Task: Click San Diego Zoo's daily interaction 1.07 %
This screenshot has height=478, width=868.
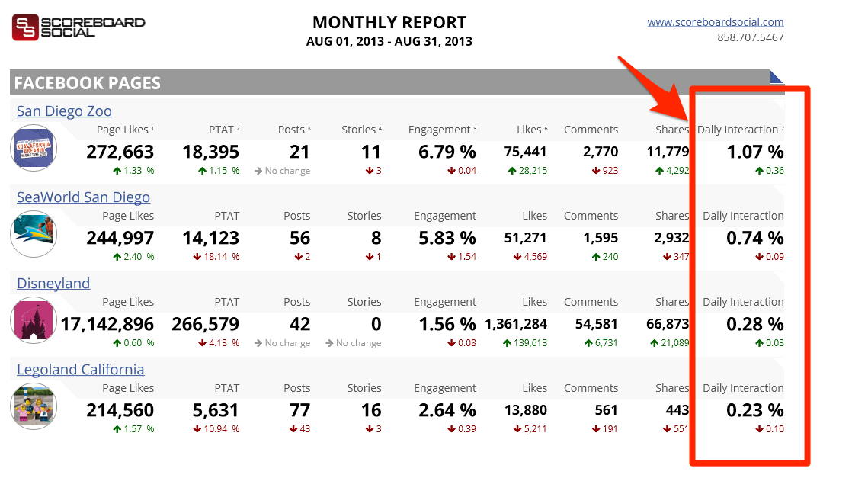Action: [x=755, y=152]
